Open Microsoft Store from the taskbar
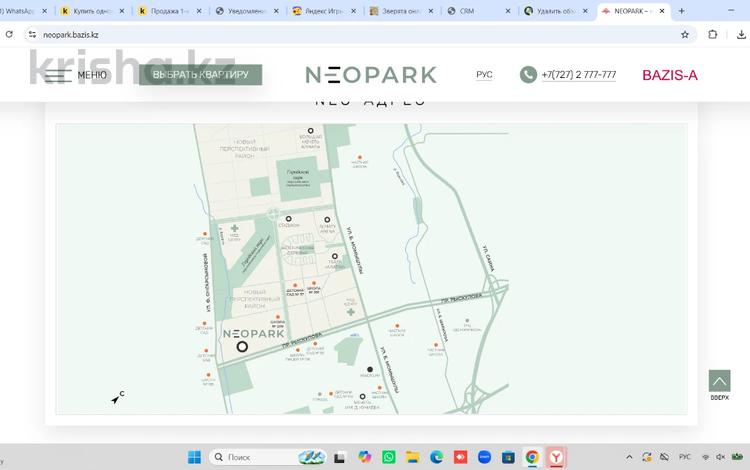Image resolution: width=750 pixels, height=470 pixels. tap(508, 457)
